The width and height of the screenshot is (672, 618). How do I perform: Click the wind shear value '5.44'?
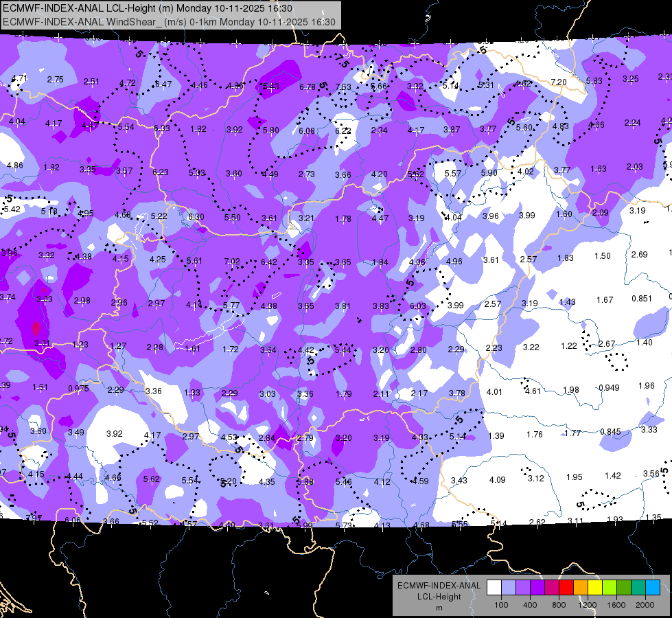click(x=343, y=350)
